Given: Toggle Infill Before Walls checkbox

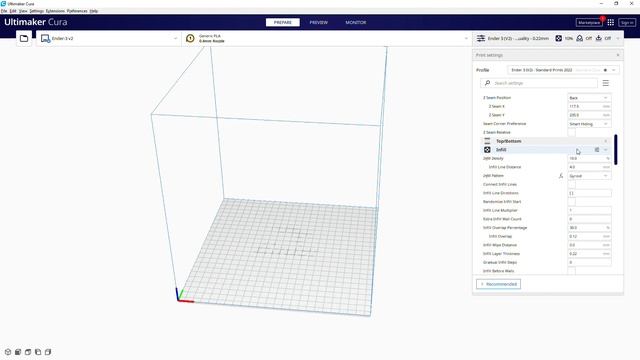Looking at the screenshot, I should (x=571, y=271).
